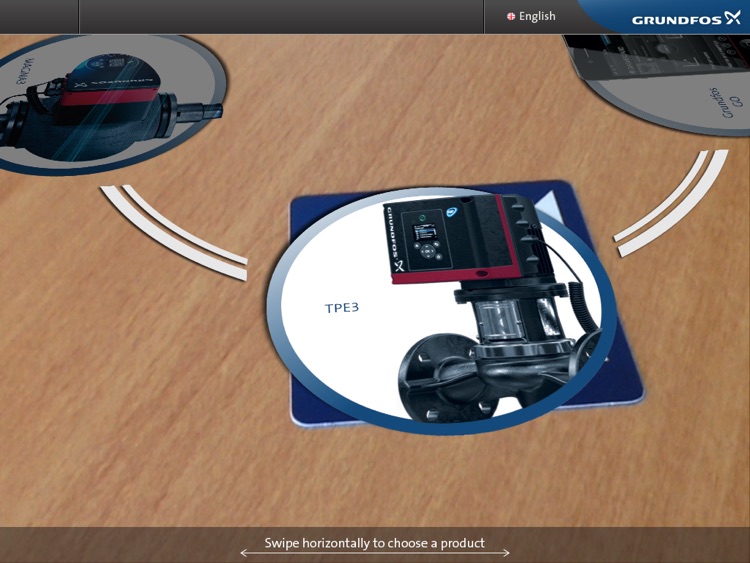Click the TPE3 product label

342,308
